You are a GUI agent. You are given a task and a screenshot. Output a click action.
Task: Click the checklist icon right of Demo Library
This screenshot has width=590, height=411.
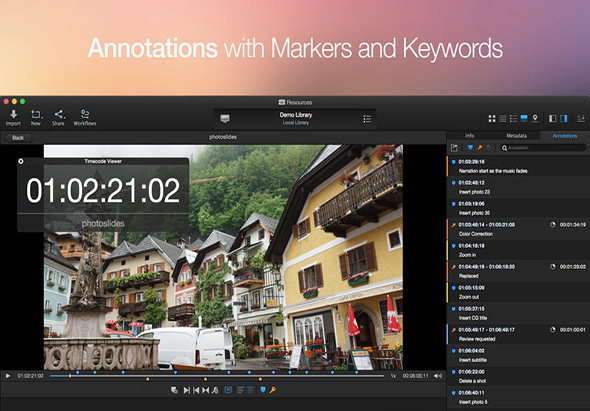tap(367, 119)
